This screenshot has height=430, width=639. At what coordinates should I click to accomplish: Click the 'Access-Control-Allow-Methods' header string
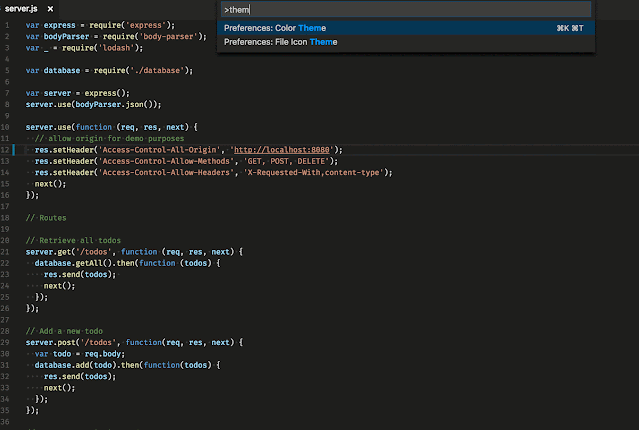click(167, 161)
